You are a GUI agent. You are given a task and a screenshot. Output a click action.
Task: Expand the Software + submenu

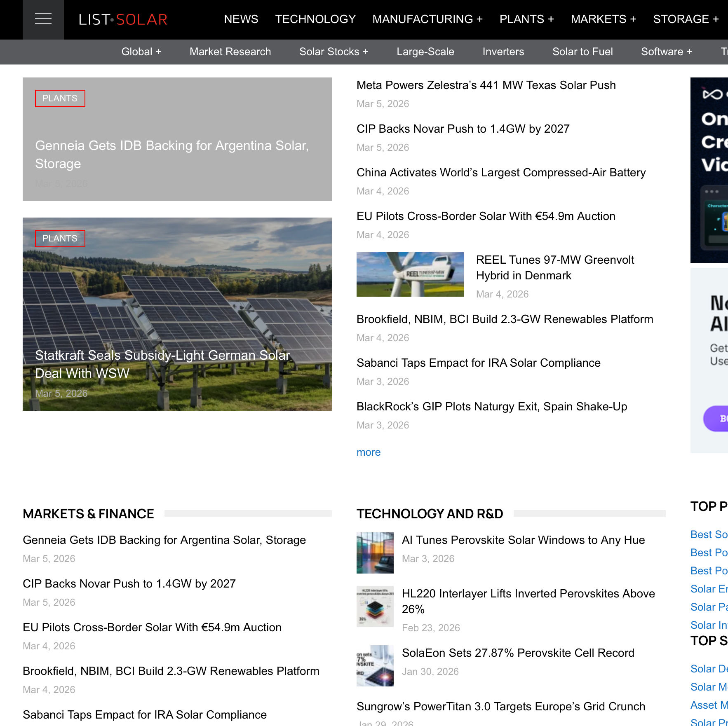pos(667,52)
